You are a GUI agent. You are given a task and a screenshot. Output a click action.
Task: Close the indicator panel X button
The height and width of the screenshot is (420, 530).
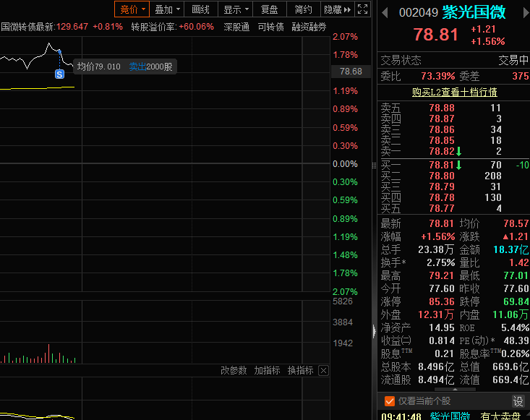(323, 371)
